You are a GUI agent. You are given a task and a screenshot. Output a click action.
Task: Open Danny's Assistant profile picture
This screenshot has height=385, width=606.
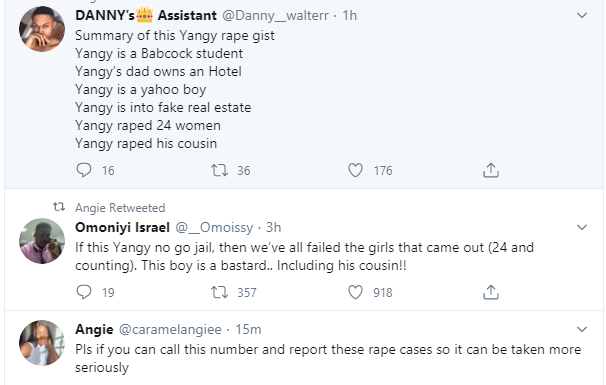[42, 29]
